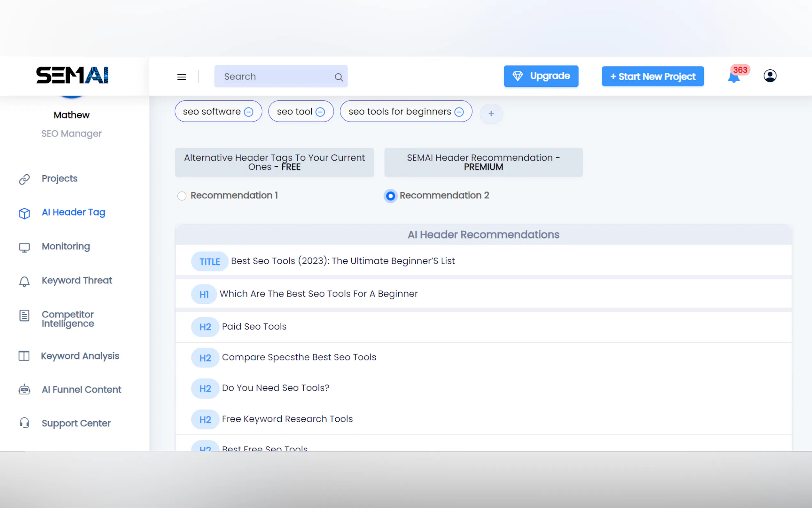This screenshot has width=812, height=508.
Task: Click the hamburger menu icon
Action: tap(182, 77)
